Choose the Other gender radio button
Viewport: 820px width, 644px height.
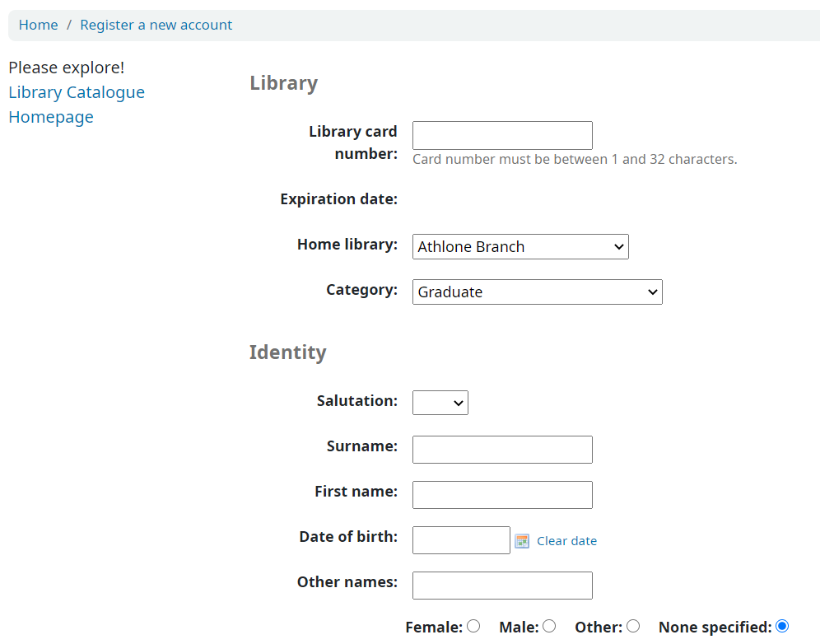(x=633, y=626)
